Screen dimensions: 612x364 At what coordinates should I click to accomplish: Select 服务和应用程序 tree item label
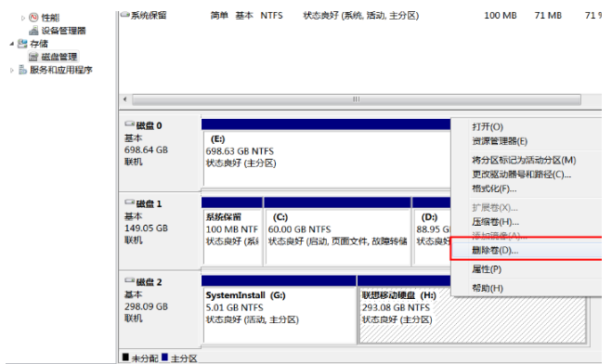[x=61, y=70]
